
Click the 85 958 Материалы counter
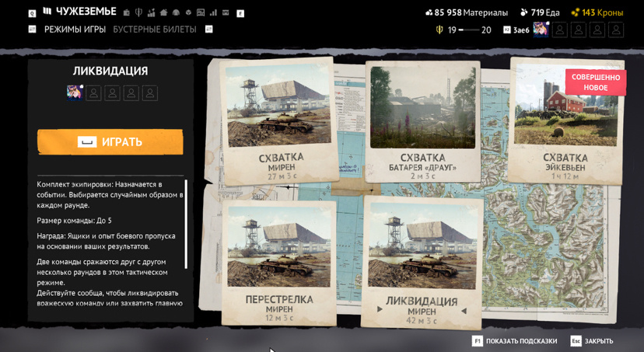point(467,12)
